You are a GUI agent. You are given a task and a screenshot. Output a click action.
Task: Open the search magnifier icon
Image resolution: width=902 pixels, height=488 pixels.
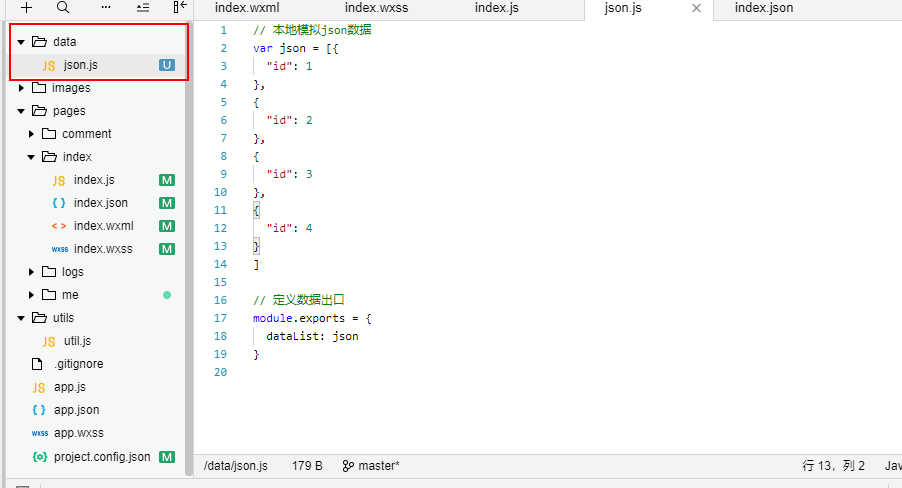click(x=63, y=7)
